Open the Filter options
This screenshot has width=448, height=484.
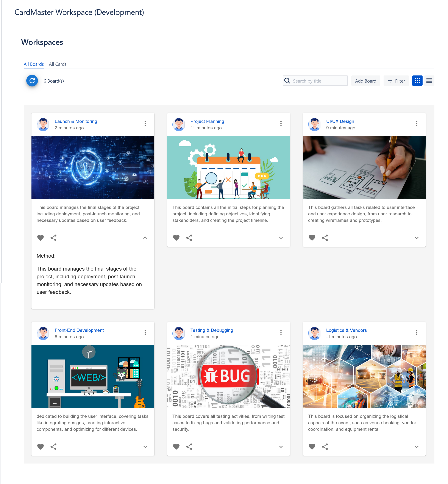[396, 81]
